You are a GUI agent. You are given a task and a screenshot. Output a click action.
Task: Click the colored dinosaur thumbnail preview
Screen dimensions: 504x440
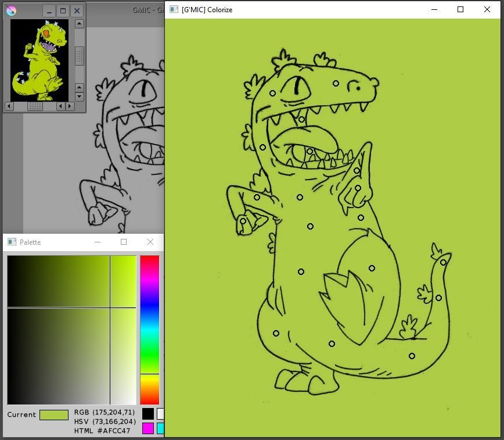[x=39, y=60]
